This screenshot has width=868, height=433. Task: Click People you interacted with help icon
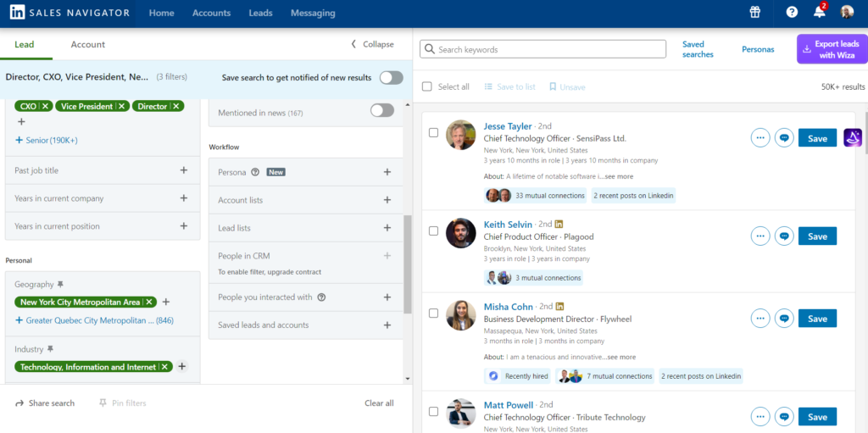[x=321, y=297]
